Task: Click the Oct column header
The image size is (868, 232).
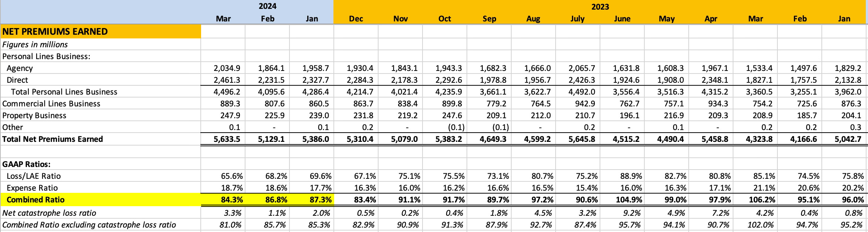Action: pos(445,18)
